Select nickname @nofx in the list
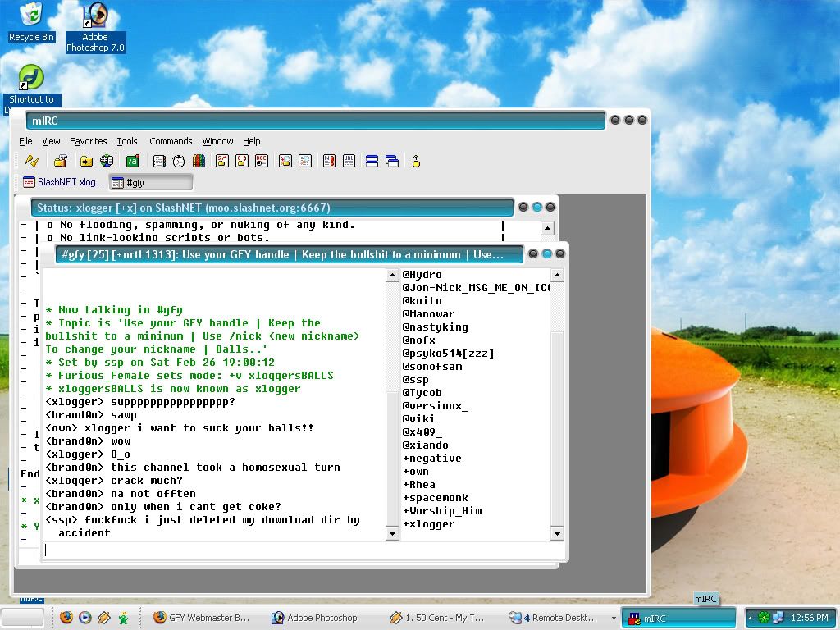Screen dimensions: 840x630 tap(419, 340)
